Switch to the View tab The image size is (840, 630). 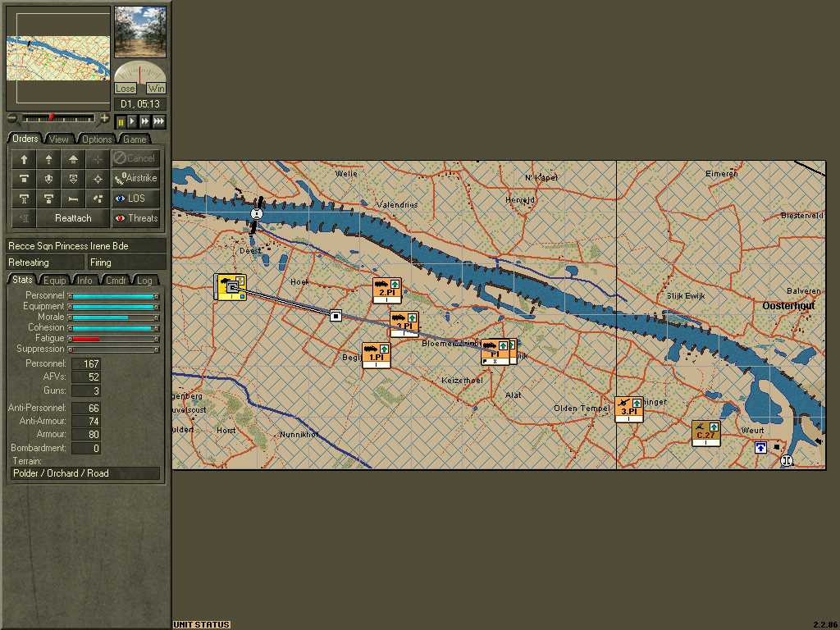tap(58, 139)
